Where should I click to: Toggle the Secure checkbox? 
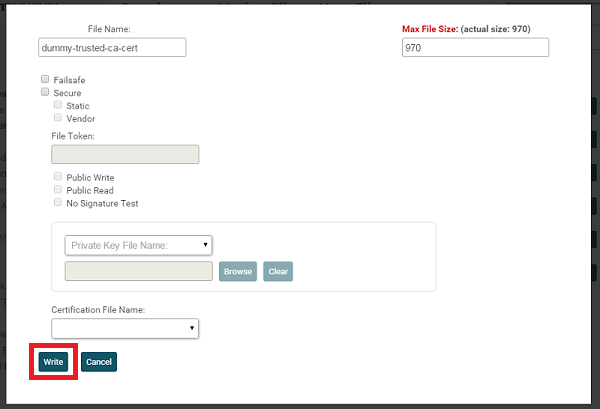tap(45, 92)
